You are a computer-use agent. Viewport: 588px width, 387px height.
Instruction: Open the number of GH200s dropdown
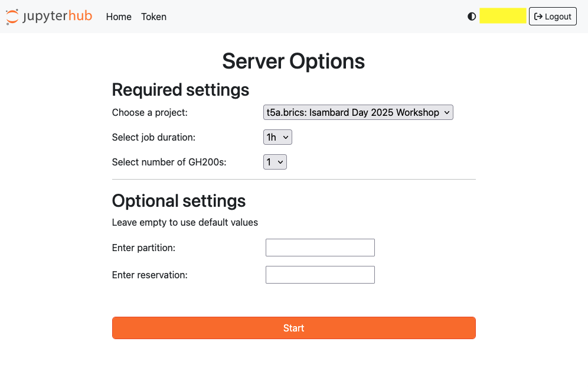(x=275, y=162)
